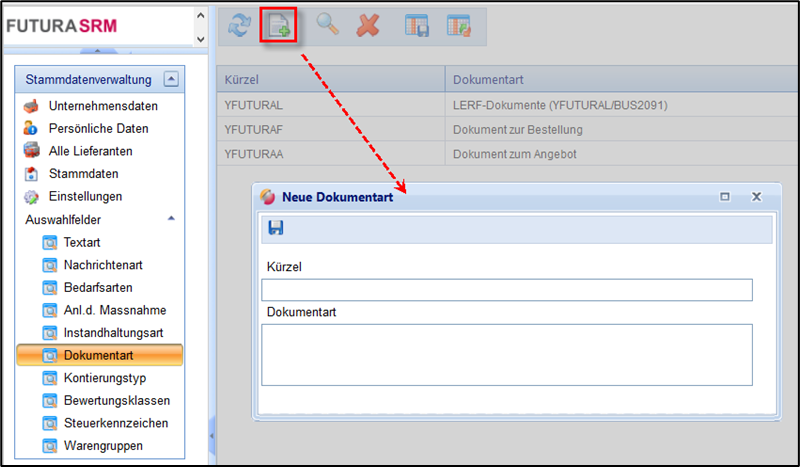Screen dimensions: 800x467
Task: Open Alle Lieferanten menu entry
Action: tap(90, 151)
